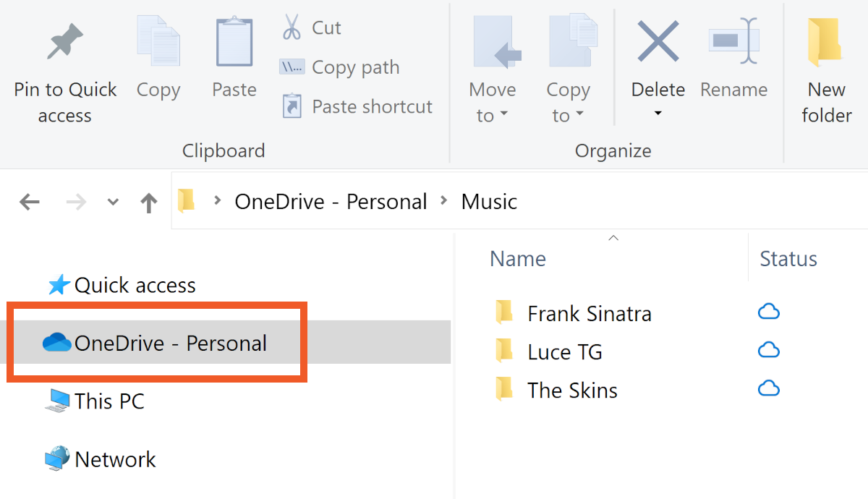The height and width of the screenshot is (499, 868).
Task: Click the Pin to Quick access icon
Action: 65,43
